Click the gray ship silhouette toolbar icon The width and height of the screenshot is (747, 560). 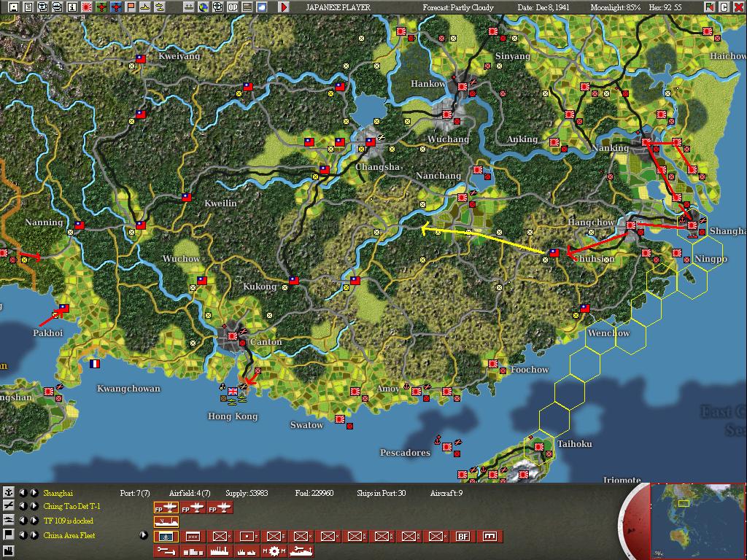[x=189, y=7]
